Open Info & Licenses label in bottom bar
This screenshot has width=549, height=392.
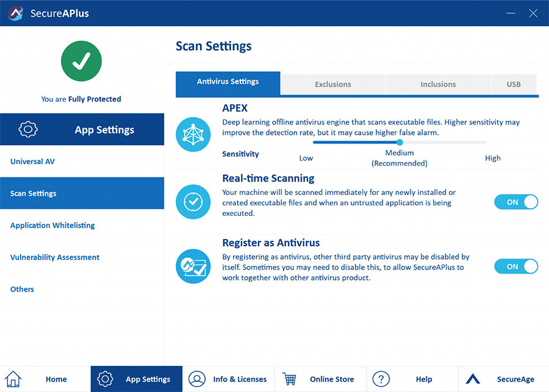pos(240,379)
